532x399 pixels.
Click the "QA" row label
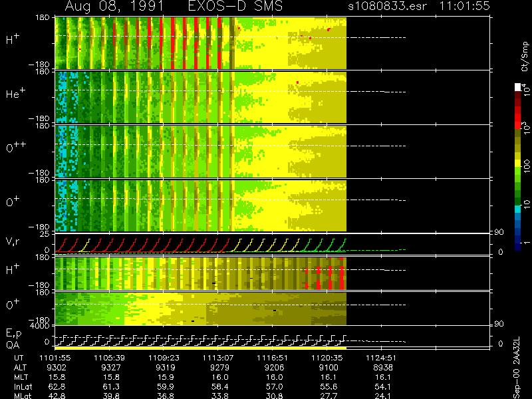pos(13,345)
